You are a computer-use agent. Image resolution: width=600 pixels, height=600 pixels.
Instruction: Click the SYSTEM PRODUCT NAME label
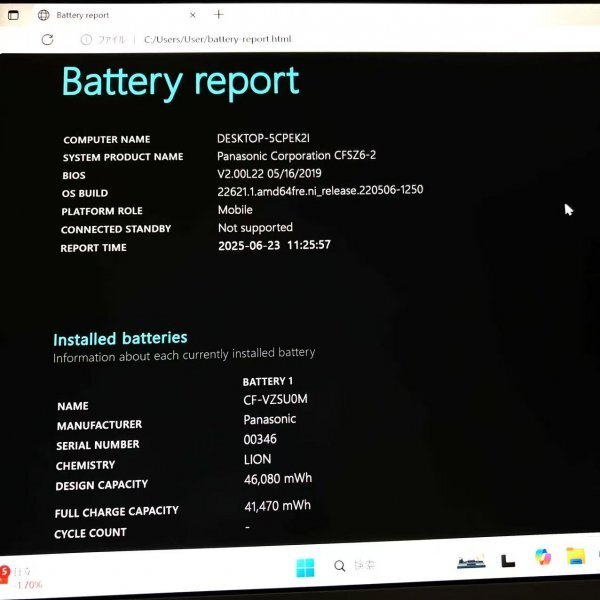point(123,157)
